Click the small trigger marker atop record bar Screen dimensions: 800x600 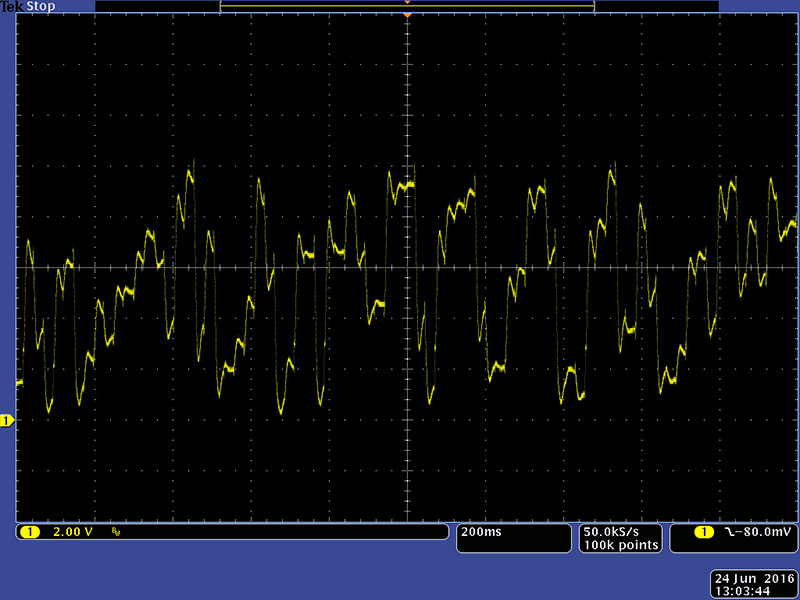click(407, 3)
